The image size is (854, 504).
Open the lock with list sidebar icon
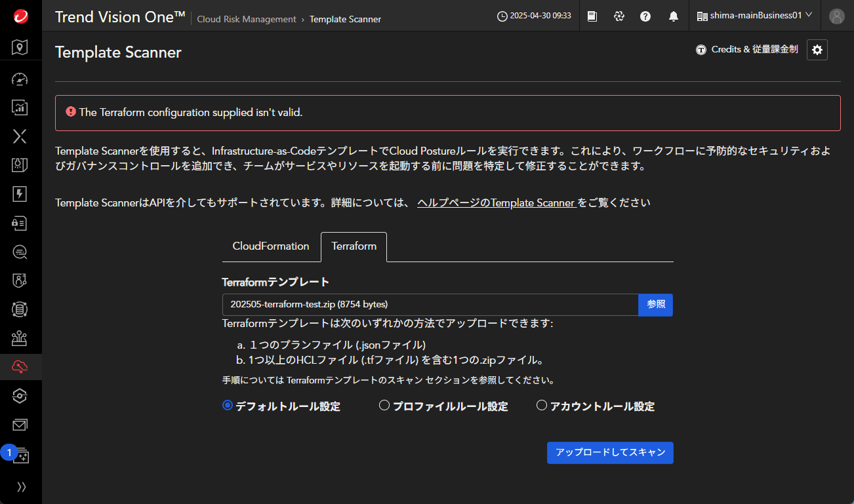(x=20, y=223)
